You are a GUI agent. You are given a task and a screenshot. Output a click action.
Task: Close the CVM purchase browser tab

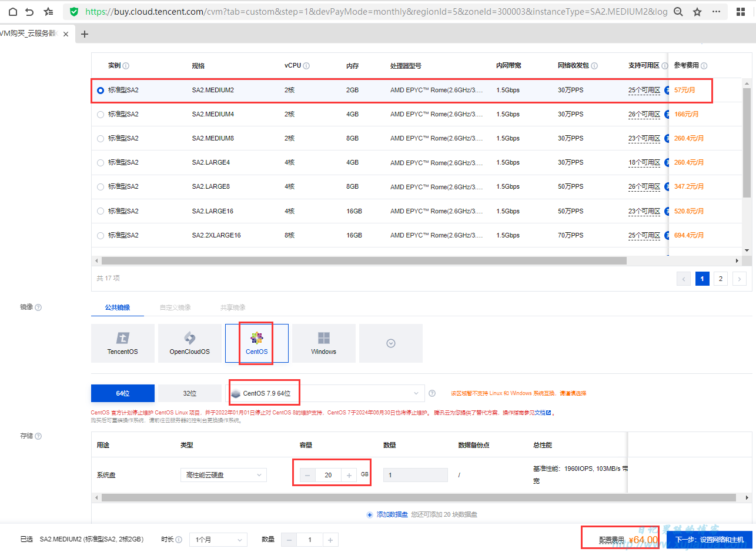click(x=65, y=34)
